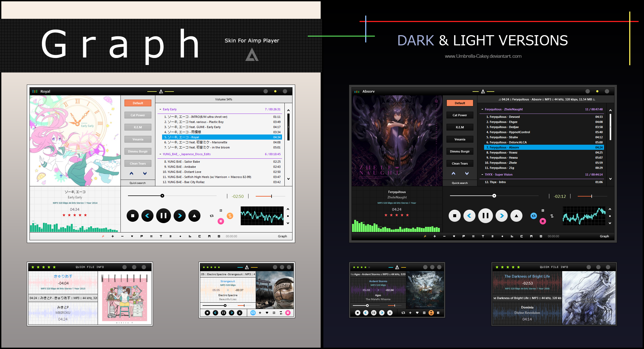
Task: Click the small hatched square icon in light Royal player
Action: [x=221, y=210]
